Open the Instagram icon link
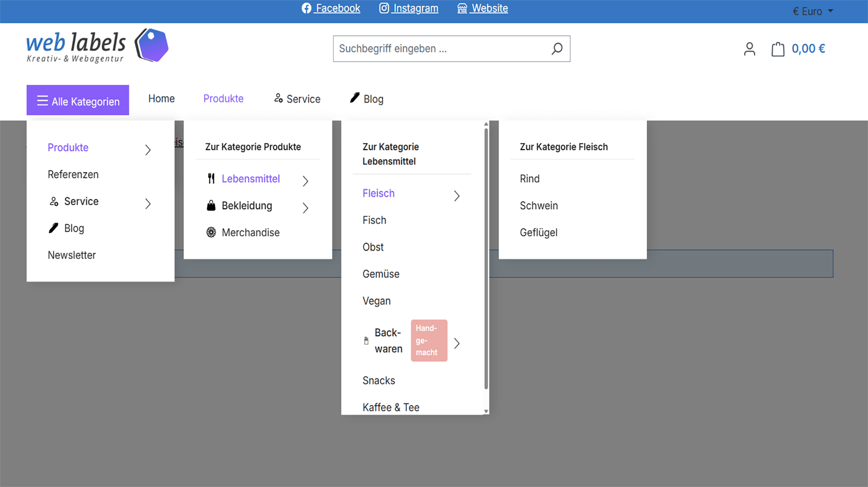Viewport: 868px width, 487px height. pyautogui.click(x=384, y=8)
